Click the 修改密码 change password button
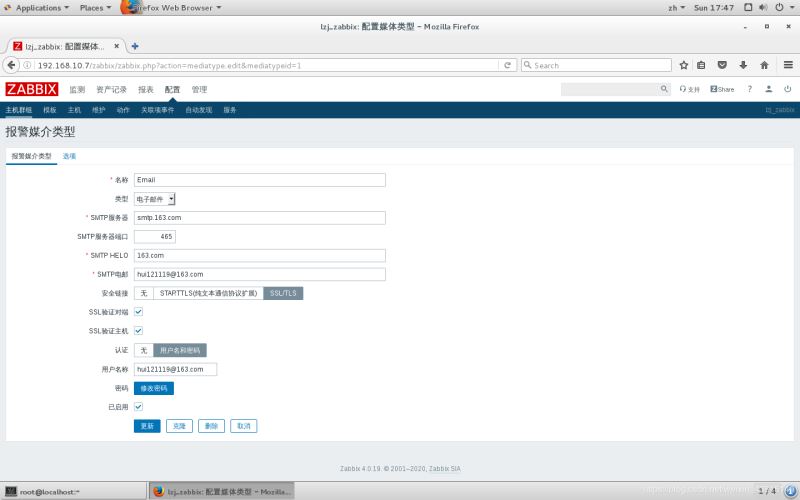Viewport: 800px width, 500px height. click(154, 388)
